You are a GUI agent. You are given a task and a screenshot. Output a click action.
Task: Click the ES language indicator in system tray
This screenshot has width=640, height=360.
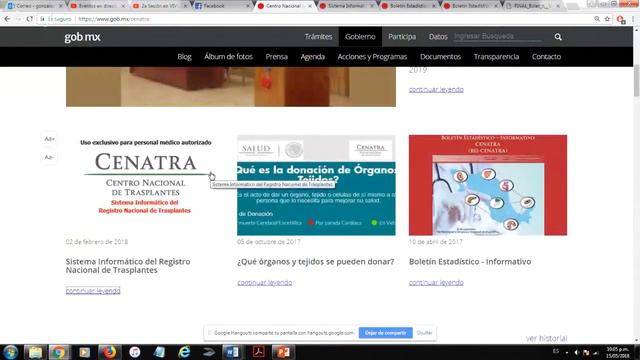tap(556, 351)
